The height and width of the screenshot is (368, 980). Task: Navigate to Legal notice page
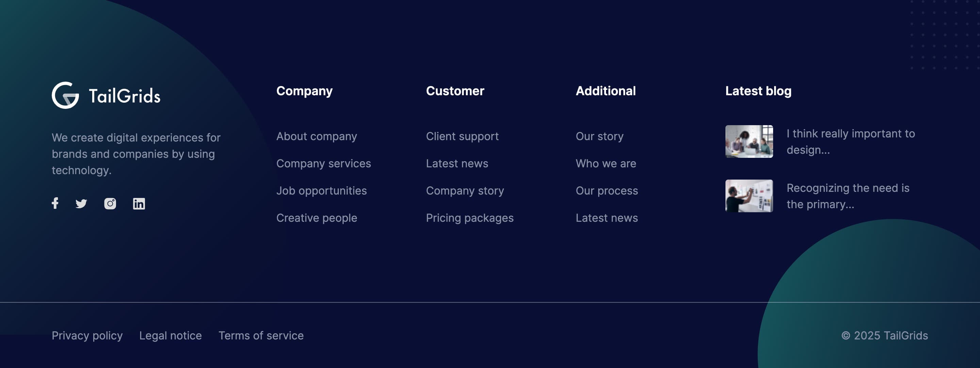point(170,335)
